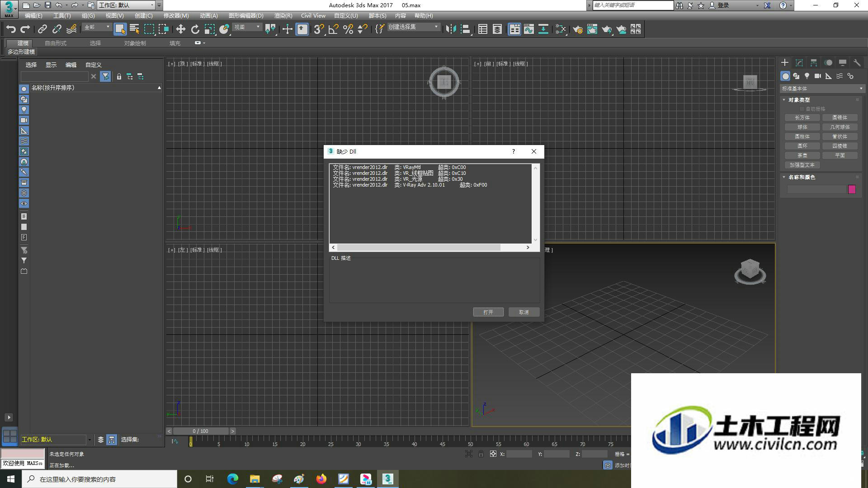Toggle Display Lights filter in Scene Explorer
The height and width of the screenshot is (488, 868).
pyautogui.click(x=24, y=110)
